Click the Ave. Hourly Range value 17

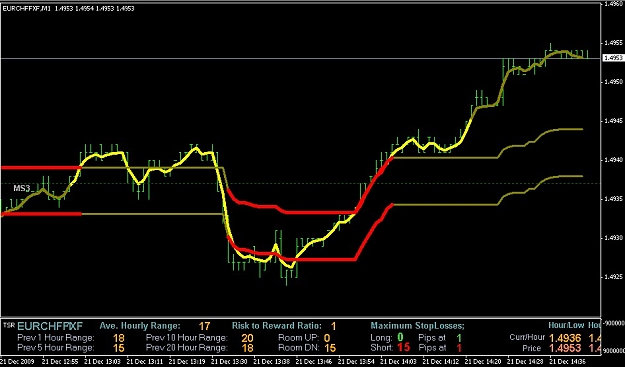(204, 326)
